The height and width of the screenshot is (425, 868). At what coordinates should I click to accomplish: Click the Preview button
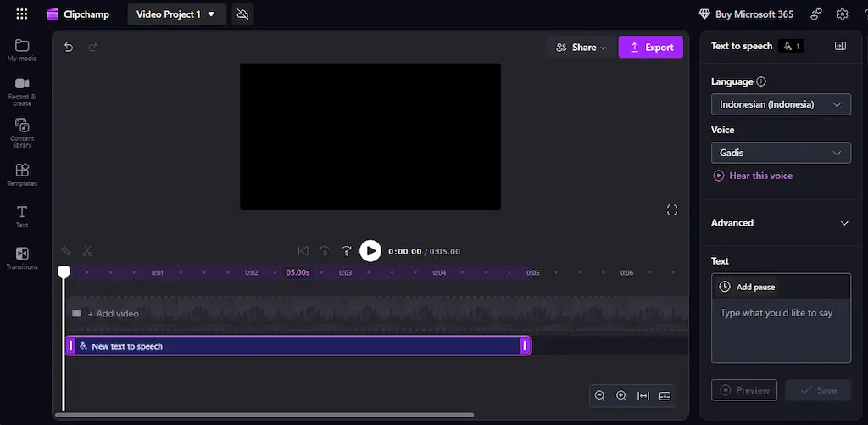(x=744, y=390)
